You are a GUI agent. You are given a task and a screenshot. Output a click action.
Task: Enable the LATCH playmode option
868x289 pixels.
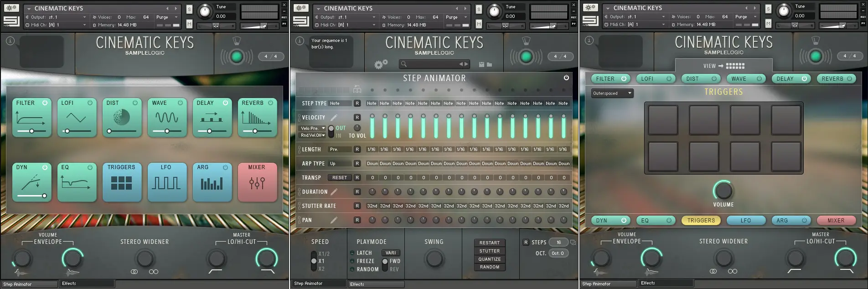pos(352,253)
